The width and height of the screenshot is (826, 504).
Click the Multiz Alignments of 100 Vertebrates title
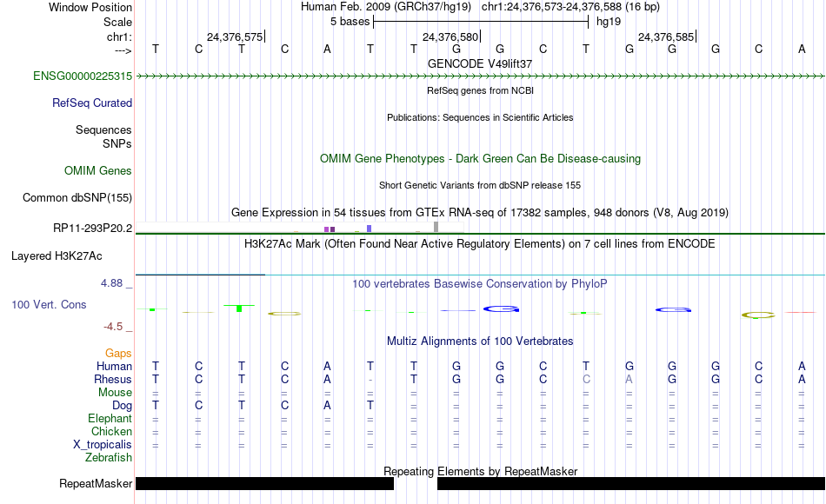point(480,342)
